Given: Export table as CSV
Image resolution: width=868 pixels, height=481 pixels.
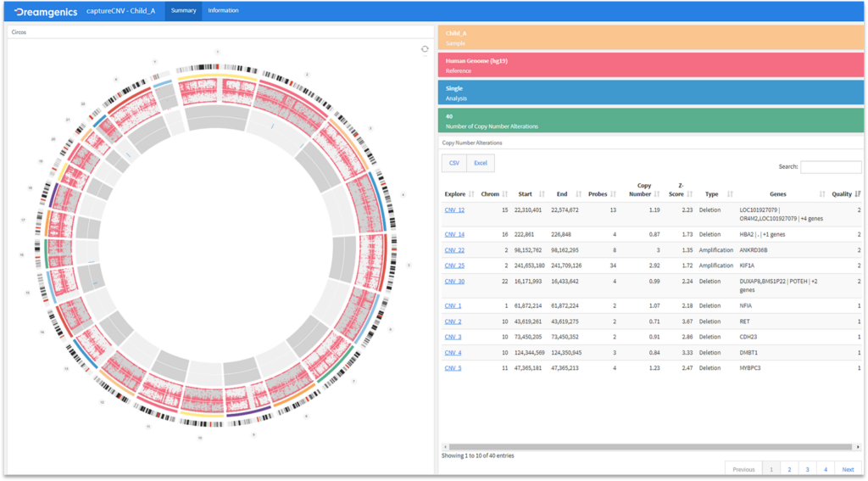Looking at the screenshot, I should (454, 163).
